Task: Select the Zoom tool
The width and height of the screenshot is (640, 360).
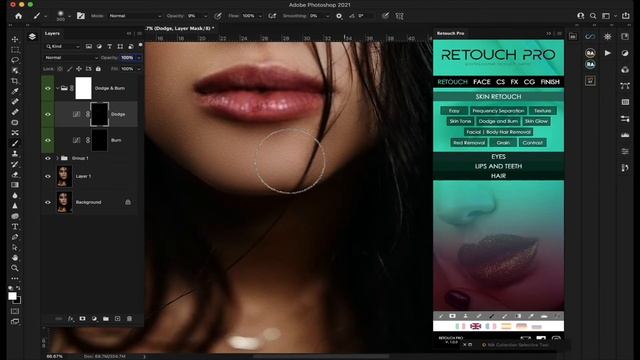Action: pos(15,268)
